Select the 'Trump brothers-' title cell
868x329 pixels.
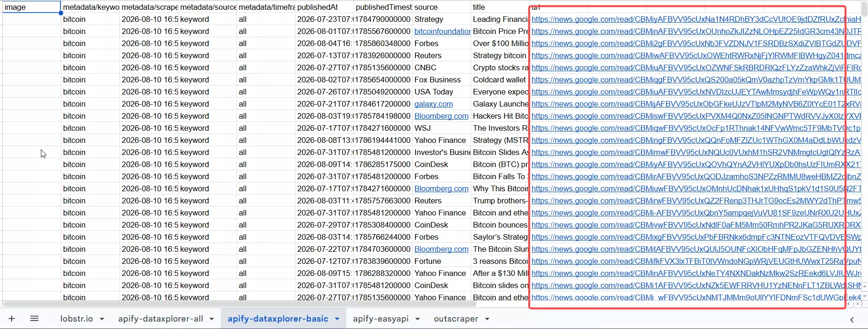pos(500,201)
